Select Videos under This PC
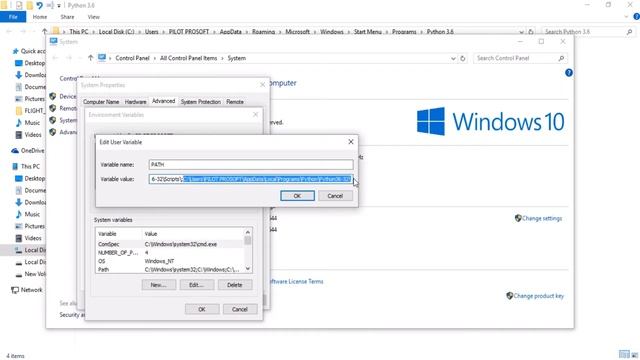 pos(29,238)
